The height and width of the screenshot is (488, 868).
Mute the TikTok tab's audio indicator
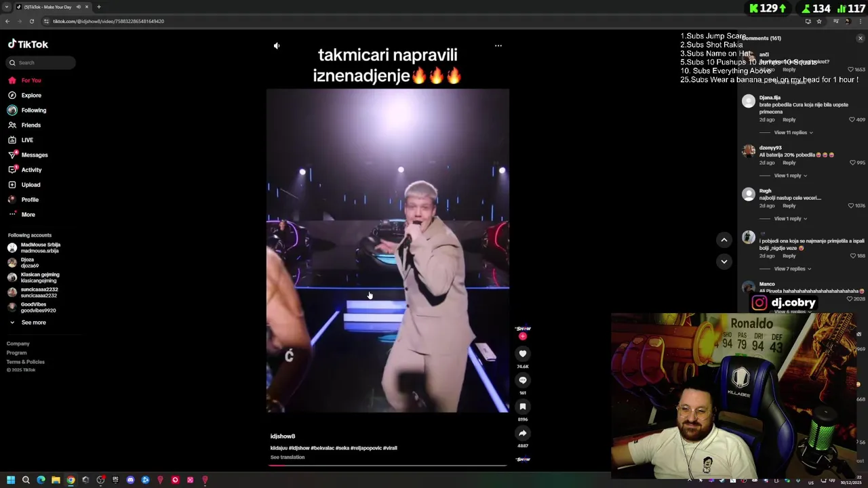[x=79, y=7]
